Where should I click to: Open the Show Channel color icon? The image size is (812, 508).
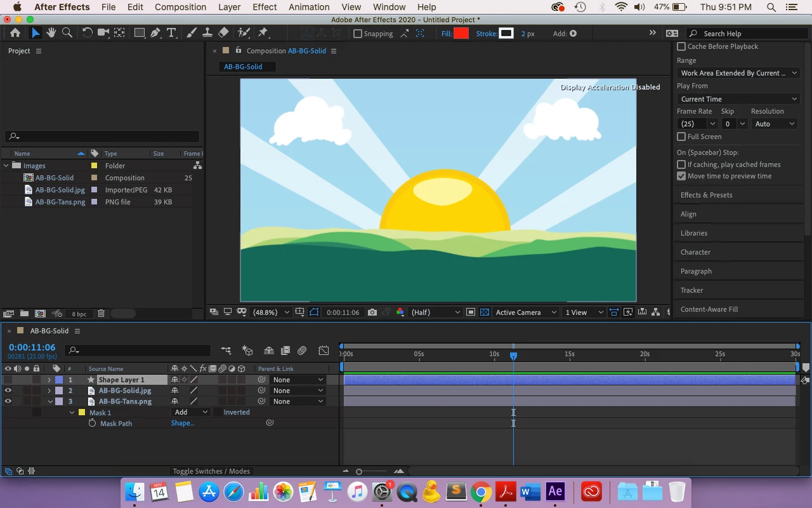(x=400, y=312)
